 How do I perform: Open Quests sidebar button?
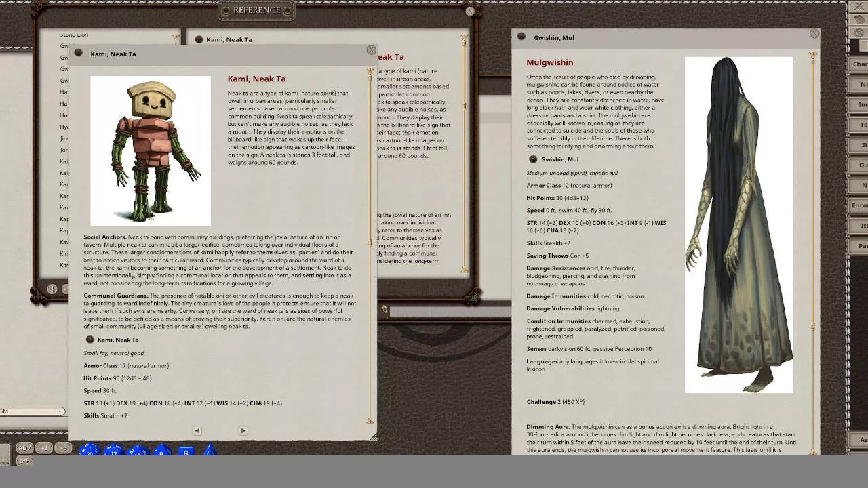[x=859, y=165]
